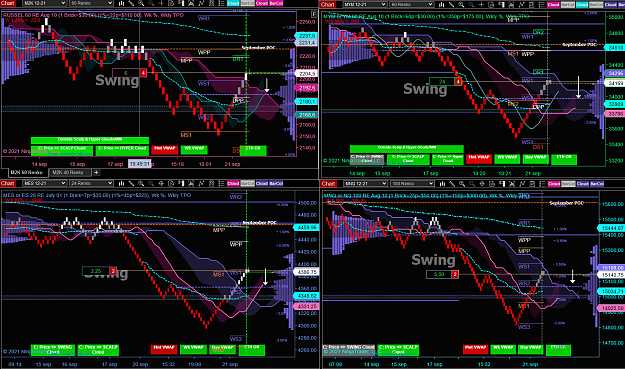This screenshot has height=369, width=625.
Task: Toggle purple Cloud button in MNQ chart
Action: 583,184
